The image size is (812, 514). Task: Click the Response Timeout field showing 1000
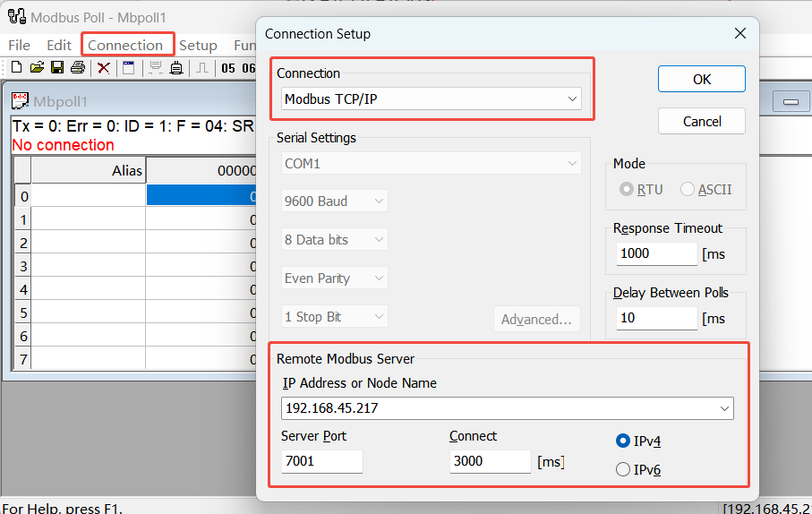click(x=656, y=253)
